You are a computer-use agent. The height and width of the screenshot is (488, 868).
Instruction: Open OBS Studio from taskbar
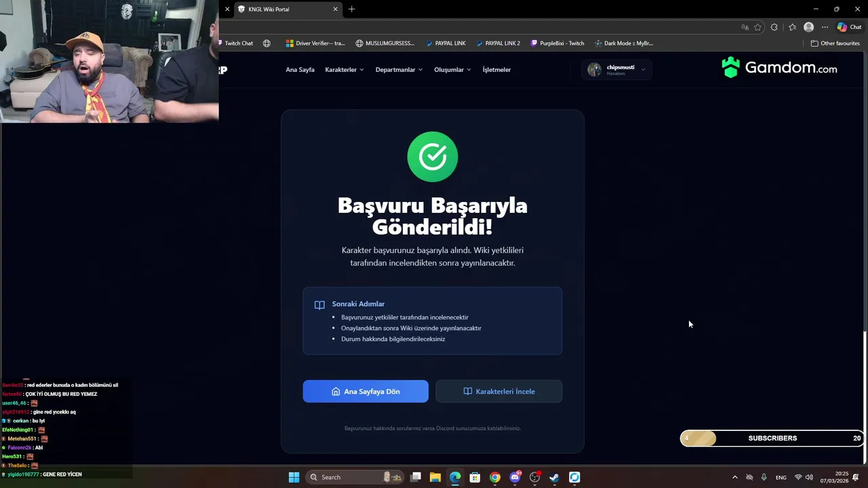pyautogui.click(x=534, y=477)
